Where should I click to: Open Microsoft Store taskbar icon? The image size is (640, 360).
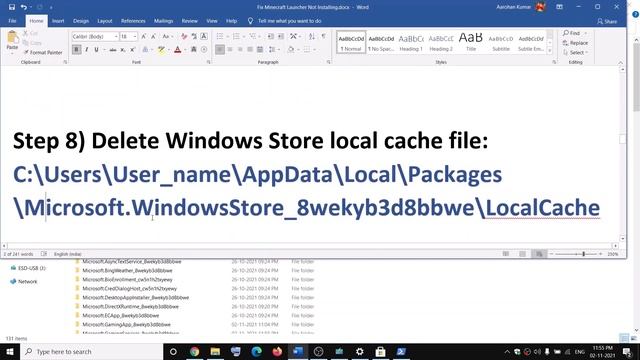[380, 351]
